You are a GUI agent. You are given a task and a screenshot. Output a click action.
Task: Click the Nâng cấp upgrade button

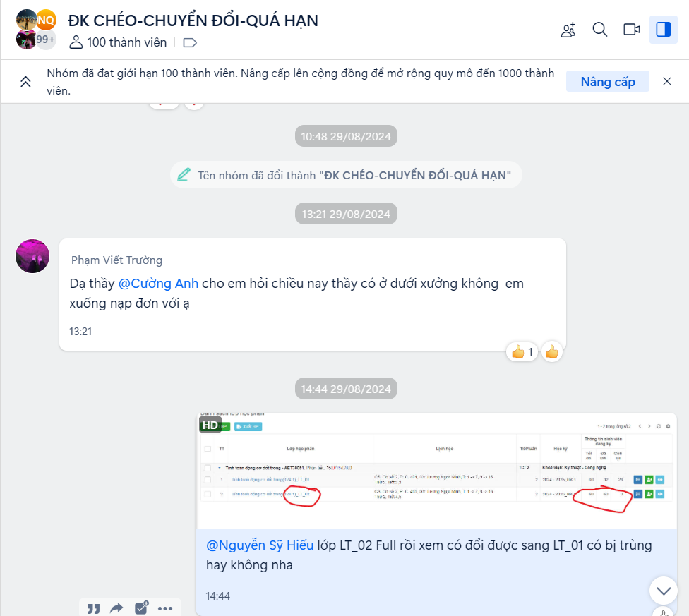[608, 82]
